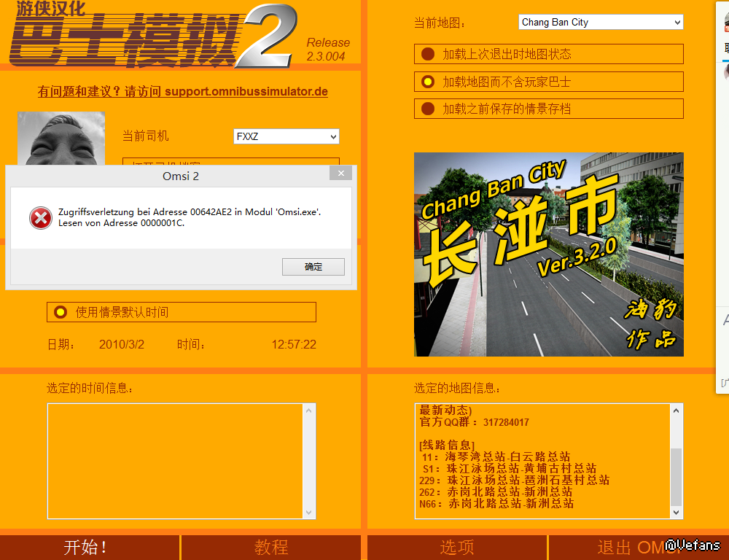The width and height of the screenshot is (729, 560).
Task: Click the date value 2010/3/2
Action: click(x=121, y=344)
